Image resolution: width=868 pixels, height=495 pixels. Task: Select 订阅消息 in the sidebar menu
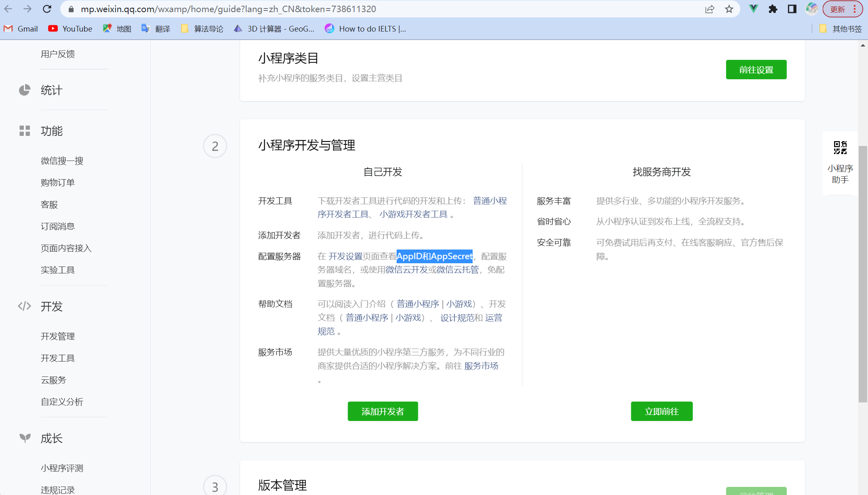click(57, 226)
